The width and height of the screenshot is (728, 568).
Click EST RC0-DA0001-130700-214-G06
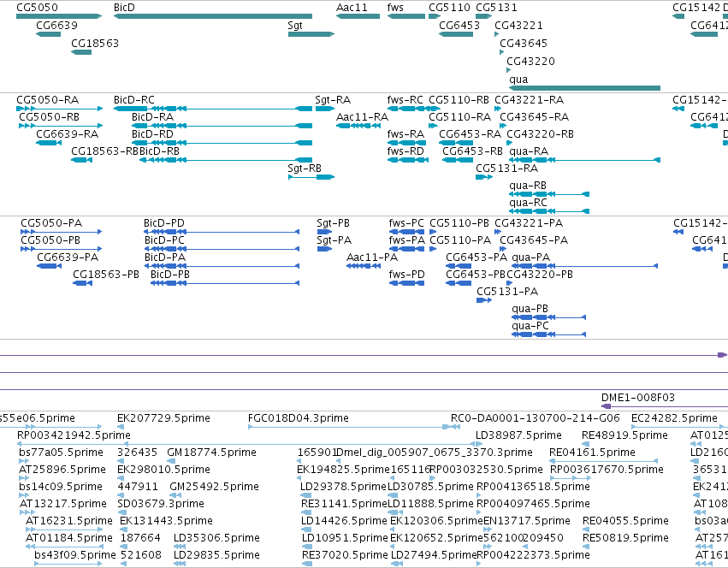point(536,418)
